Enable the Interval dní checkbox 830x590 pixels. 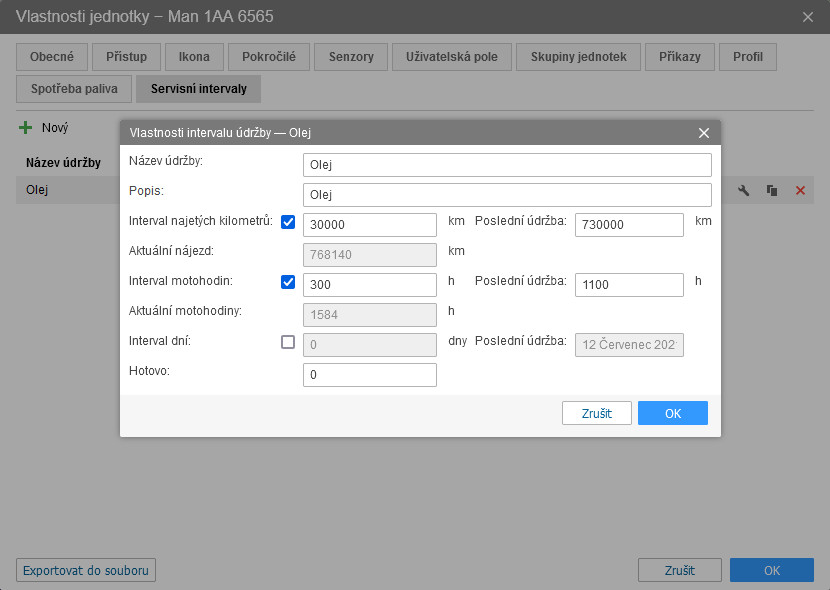click(288, 342)
